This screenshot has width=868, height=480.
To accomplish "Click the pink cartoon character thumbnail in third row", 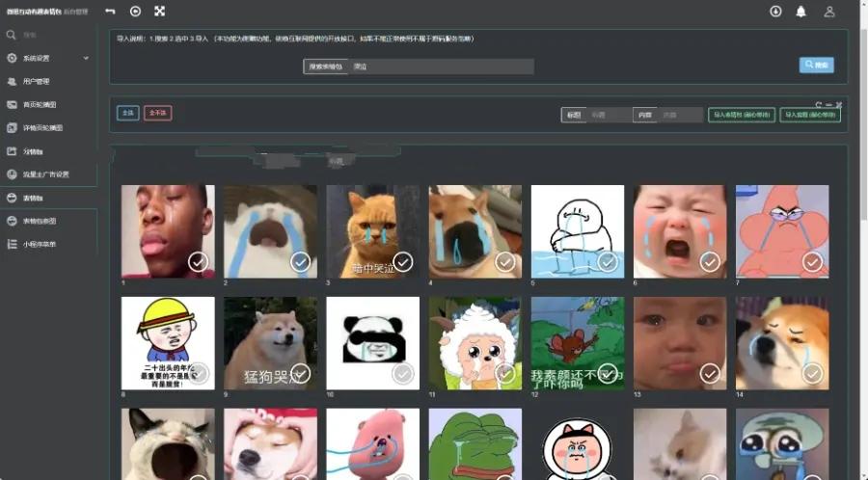I will click(x=372, y=444).
